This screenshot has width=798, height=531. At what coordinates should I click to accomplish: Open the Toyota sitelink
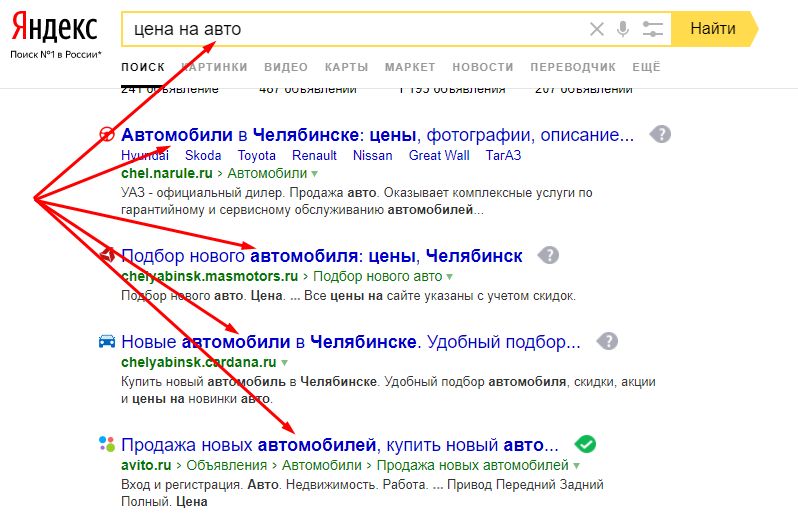[256, 155]
